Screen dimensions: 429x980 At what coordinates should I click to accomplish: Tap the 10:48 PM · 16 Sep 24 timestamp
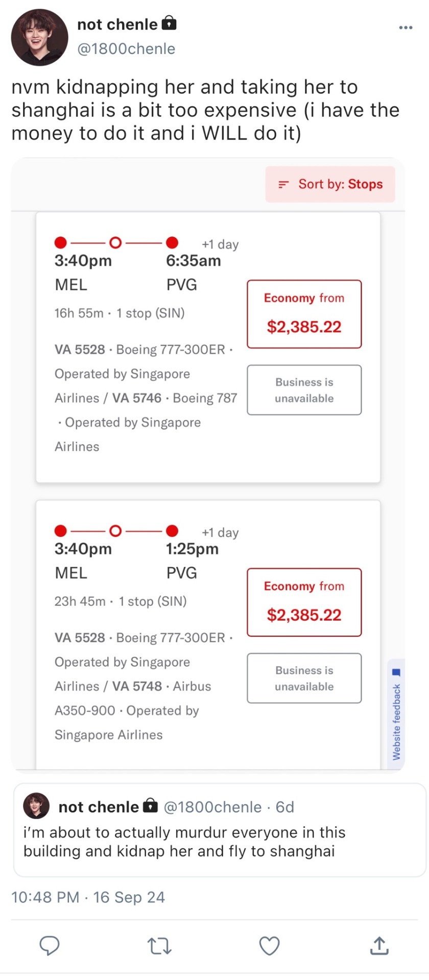coord(88,897)
